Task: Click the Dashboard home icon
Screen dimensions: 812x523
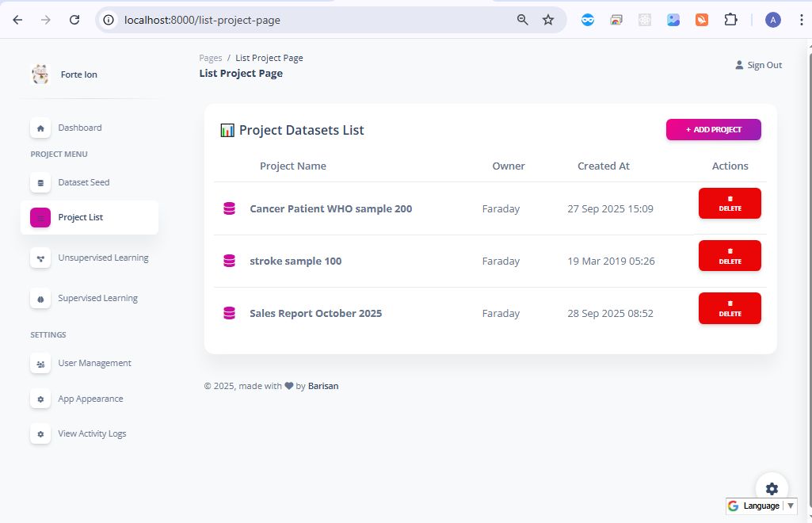Action: pyautogui.click(x=40, y=128)
